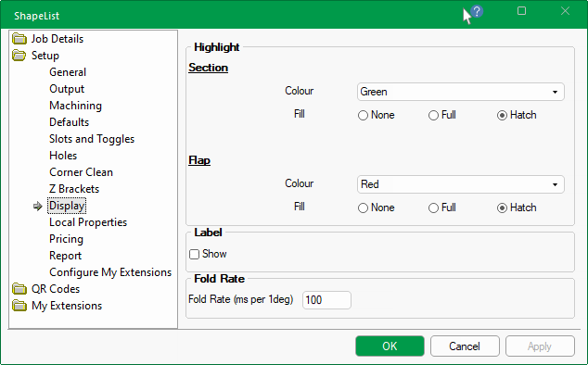Select None fill for Flap
This screenshot has height=365, width=588.
(363, 208)
